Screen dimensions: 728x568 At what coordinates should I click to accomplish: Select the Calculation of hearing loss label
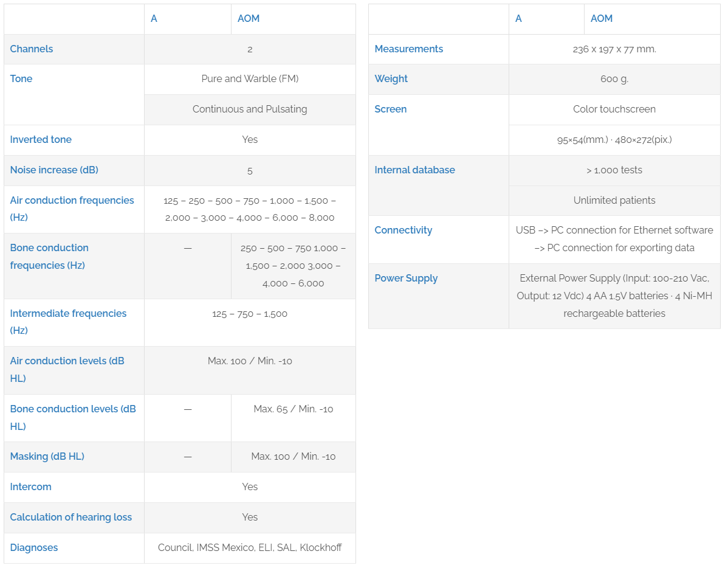coord(70,517)
